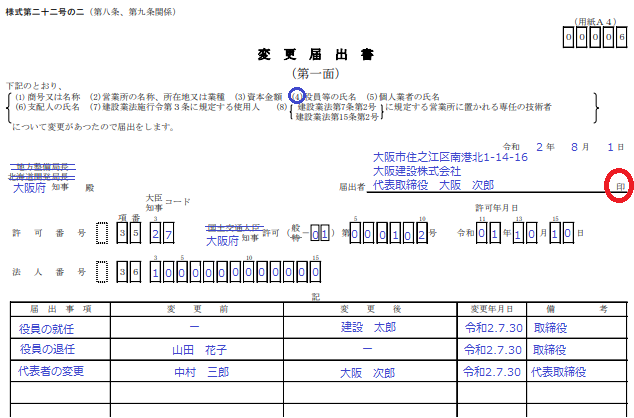Click the 大臣知事コード box containing 7

coord(169,234)
